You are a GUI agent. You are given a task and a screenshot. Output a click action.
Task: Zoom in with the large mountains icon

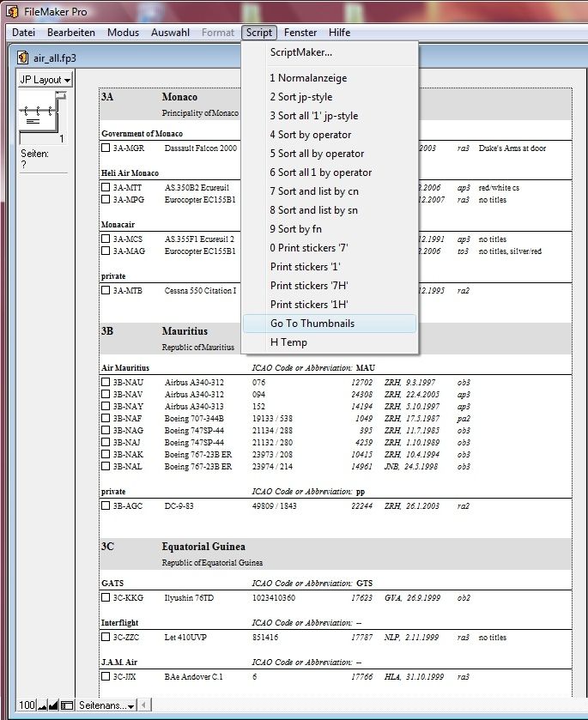(53, 705)
